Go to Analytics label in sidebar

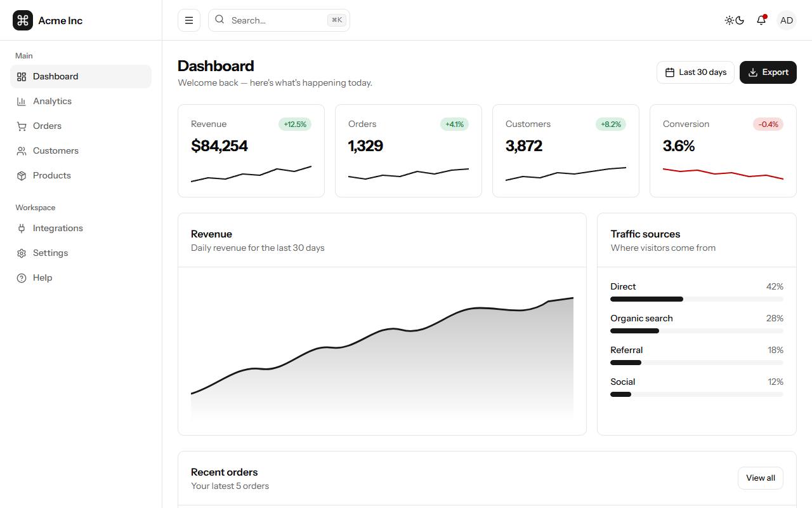52,101
